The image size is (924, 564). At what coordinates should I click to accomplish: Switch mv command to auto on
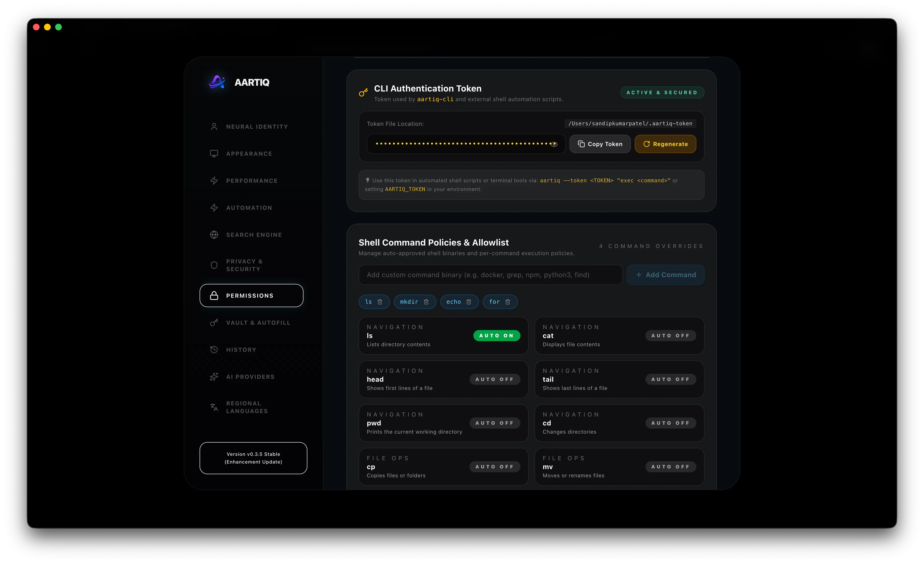point(671,466)
